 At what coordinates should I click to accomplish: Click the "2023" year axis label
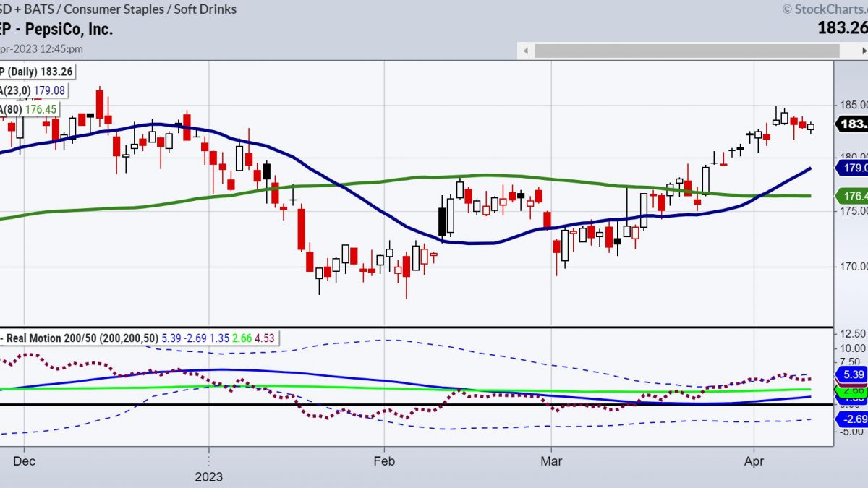(x=208, y=476)
